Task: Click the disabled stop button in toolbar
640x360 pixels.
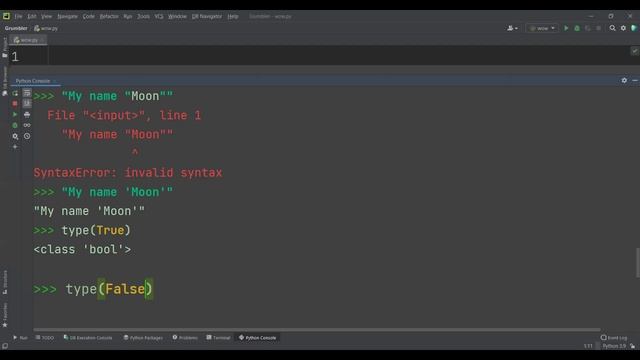Action: click(x=598, y=28)
